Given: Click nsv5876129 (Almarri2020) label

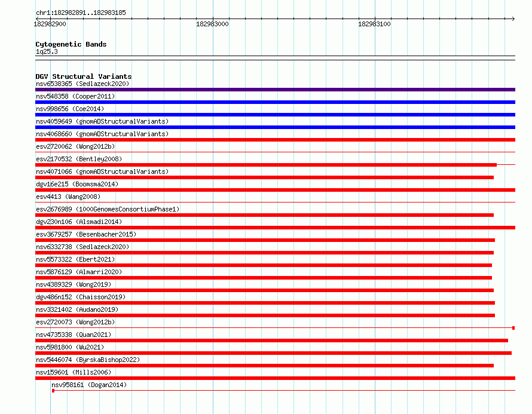Looking at the screenshot, I should [x=79, y=272].
